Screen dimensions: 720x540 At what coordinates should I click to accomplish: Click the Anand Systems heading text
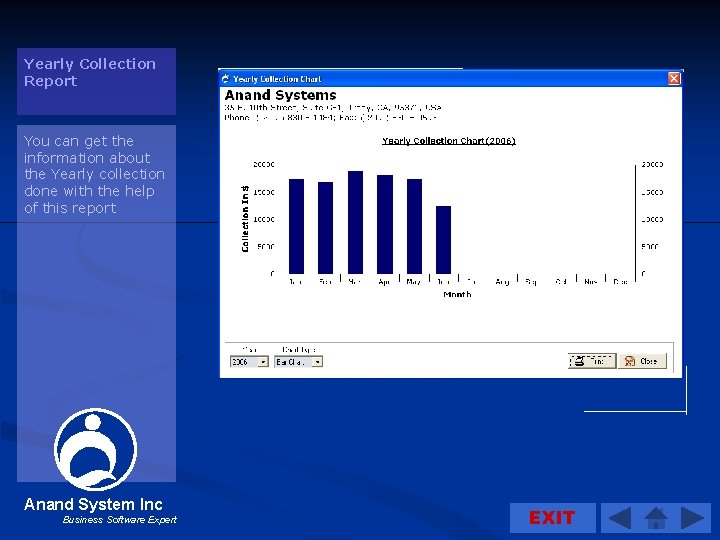[281, 95]
